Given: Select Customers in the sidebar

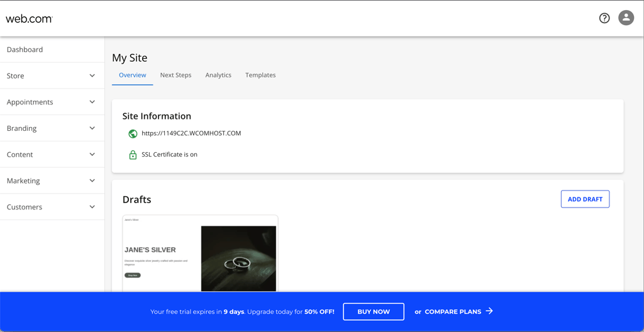Looking at the screenshot, I should coord(52,207).
